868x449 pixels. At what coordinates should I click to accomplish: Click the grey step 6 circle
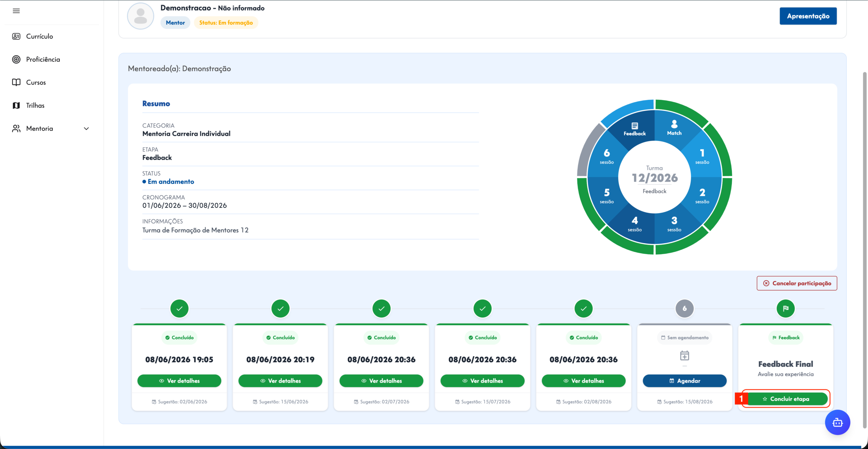[x=685, y=308]
